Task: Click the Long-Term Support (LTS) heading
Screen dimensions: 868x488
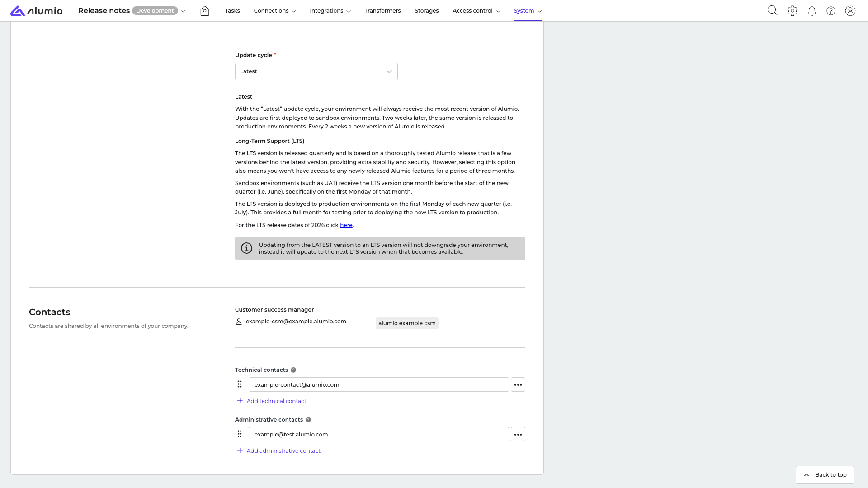Action: click(x=270, y=141)
